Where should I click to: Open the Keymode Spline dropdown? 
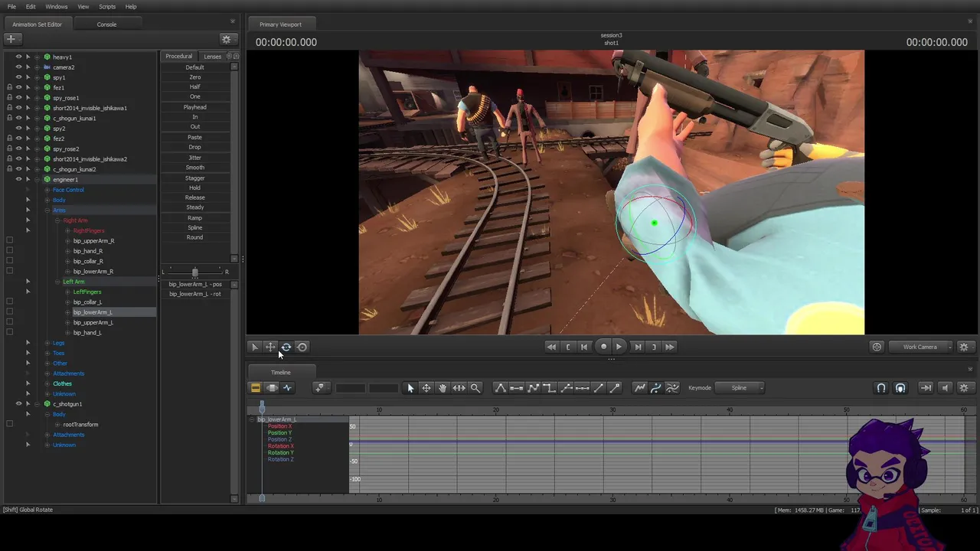click(x=740, y=388)
